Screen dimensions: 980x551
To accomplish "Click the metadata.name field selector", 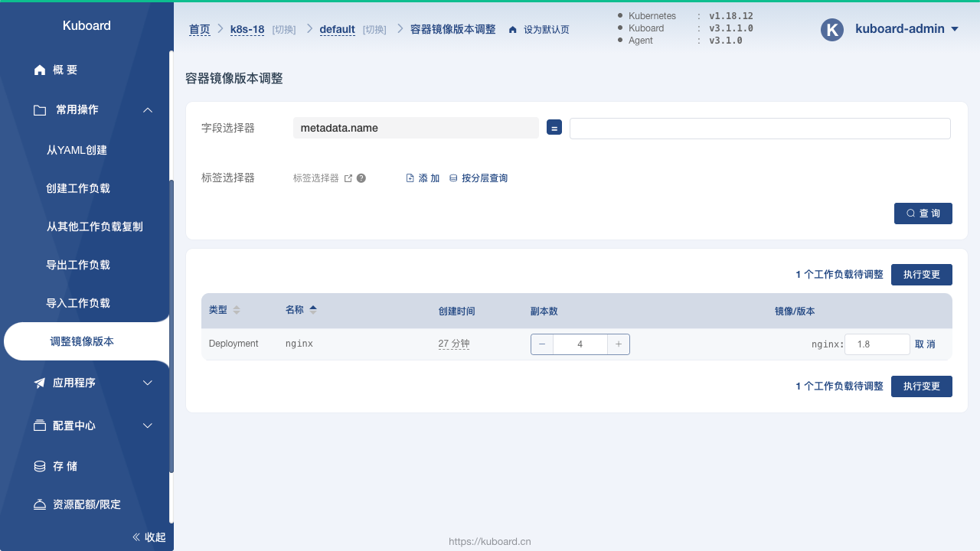I will pos(416,128).
